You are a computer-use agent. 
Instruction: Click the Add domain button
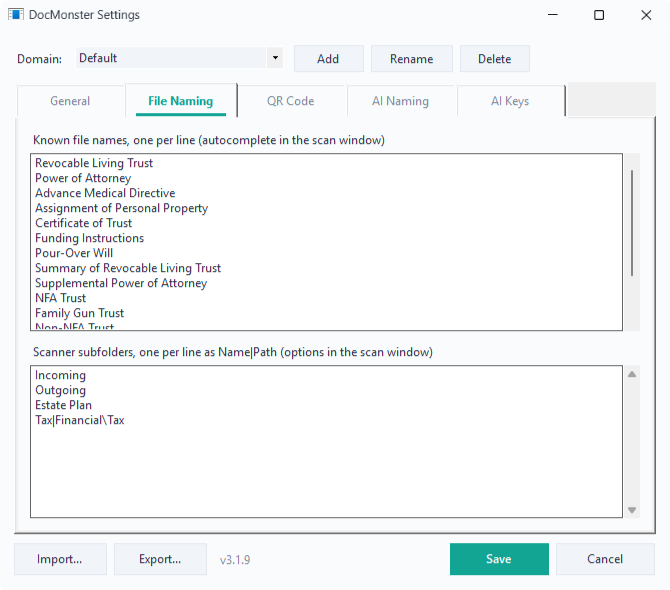coord(329,59)
